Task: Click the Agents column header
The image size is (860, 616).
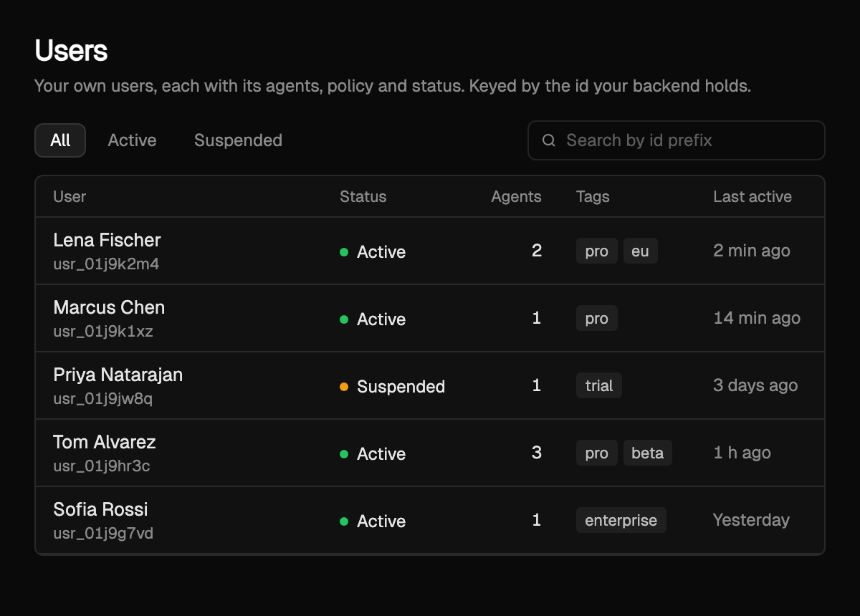Action: [x=516, y=197]
